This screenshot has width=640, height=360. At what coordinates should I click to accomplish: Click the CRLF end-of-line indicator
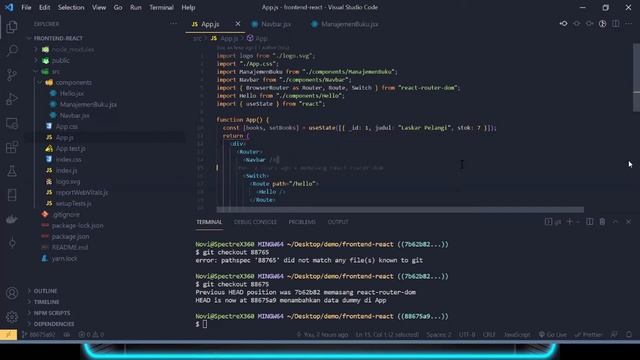click(489, 334)
